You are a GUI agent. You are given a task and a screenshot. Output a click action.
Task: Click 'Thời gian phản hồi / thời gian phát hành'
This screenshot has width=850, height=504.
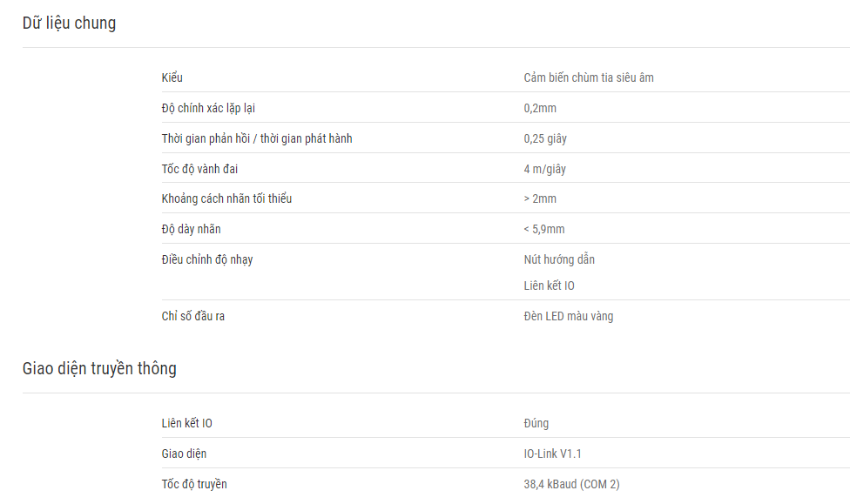click(x=257, y=138)
